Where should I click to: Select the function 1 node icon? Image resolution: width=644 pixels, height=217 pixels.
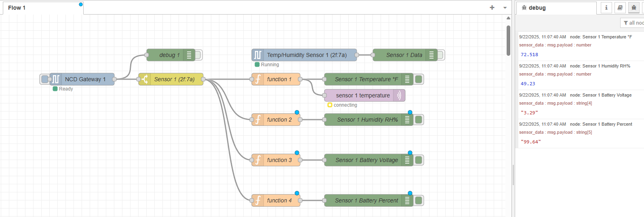tap(258, 79)
